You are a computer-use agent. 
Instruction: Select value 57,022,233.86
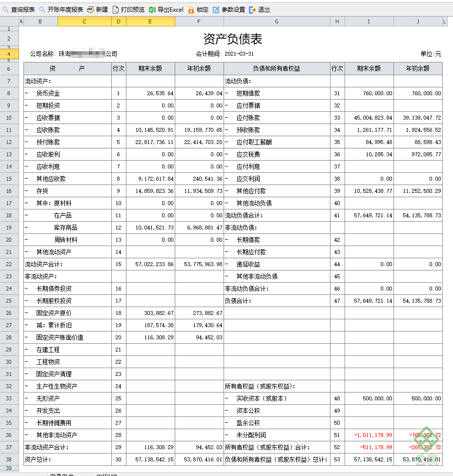pyautogui.click(x=151, y=264)
